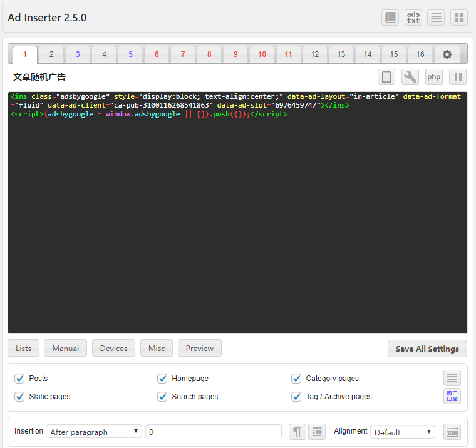This screenshot has width=476, height=448.
Task: Open the Manual insertion button
Action: click(65, 349)
